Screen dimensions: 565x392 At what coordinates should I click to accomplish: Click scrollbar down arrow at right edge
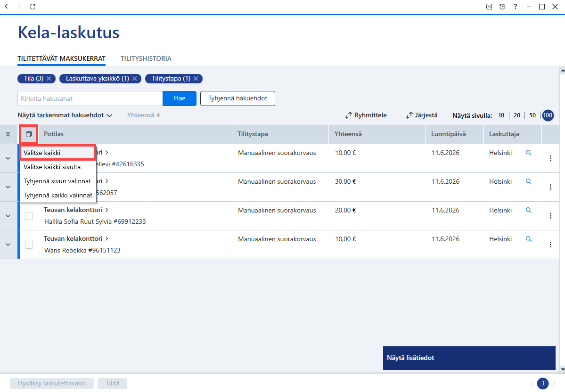pyautogui.click(x=563, y=369)
